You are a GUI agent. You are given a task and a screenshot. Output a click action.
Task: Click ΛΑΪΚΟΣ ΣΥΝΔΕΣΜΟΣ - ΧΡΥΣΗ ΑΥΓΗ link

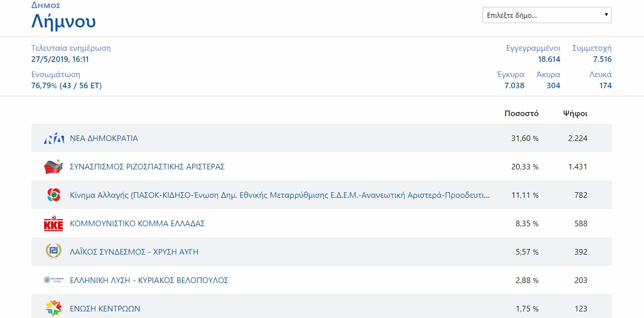click(133, 252)
